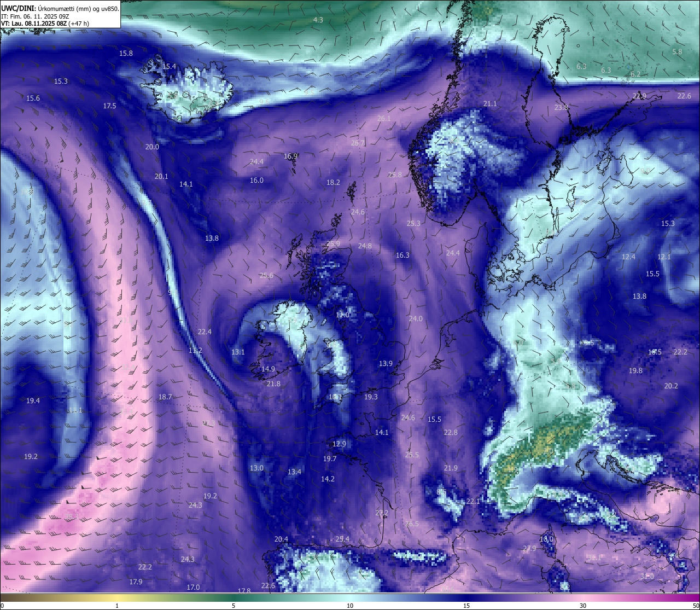Select the VT: Lau. 08.11.2025 08Z line
Viewport: 700px width, 610px height.
coord(45,24)
